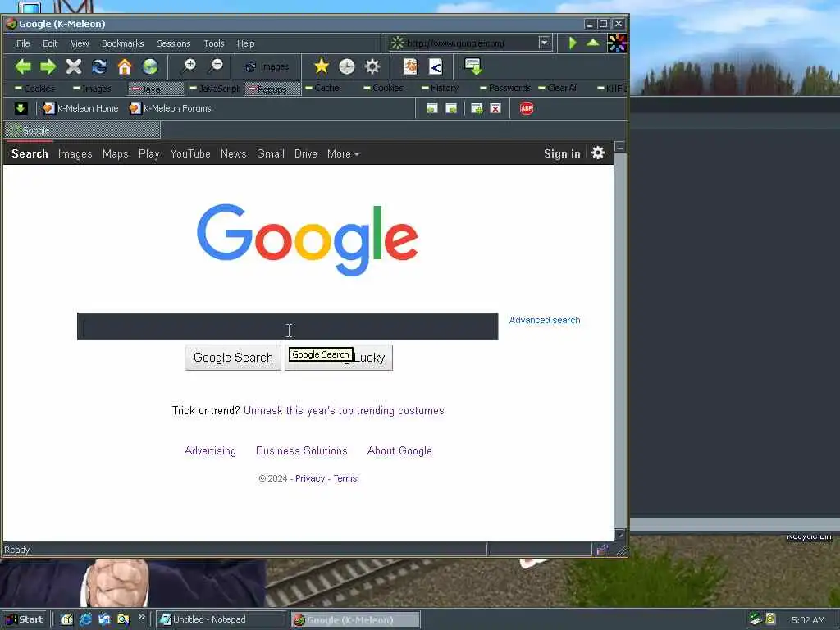The height and width of the screenshot is (630, 840).
Task: Go back with the green left arrow
Action: point(22,67)
